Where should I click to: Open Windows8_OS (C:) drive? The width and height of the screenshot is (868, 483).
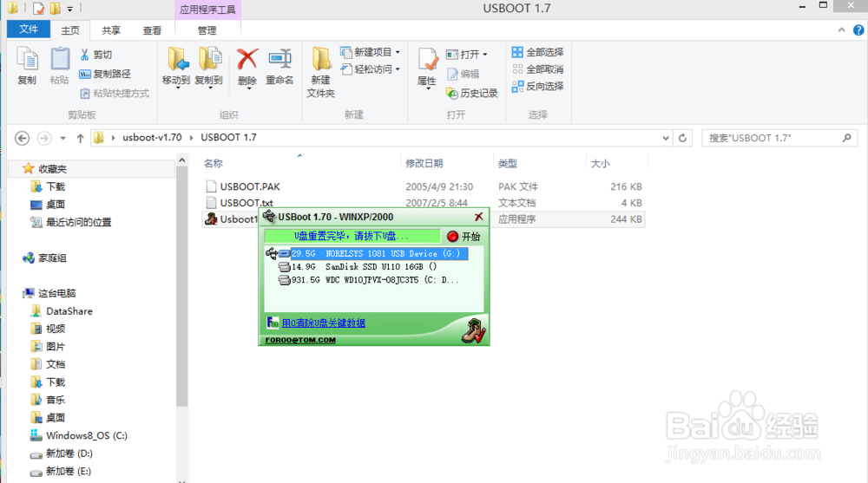(86, 435)
